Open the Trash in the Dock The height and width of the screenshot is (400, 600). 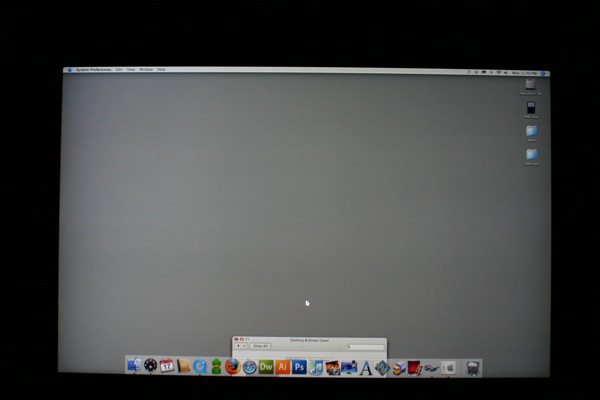pyautogui.click(x=473, y=369)
